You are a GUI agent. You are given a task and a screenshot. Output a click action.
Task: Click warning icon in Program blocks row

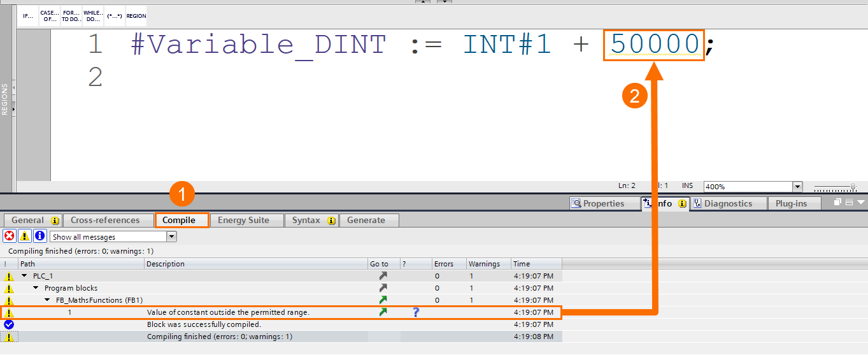[9, 288]
